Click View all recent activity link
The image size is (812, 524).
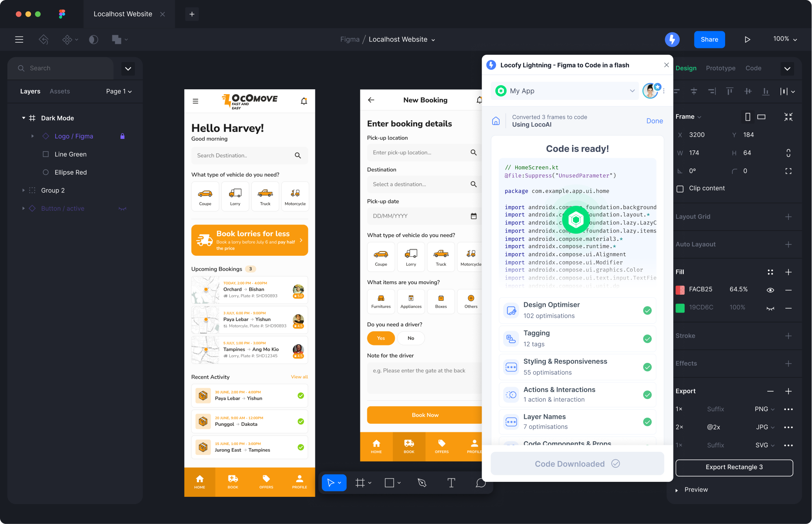click(299, 377)
